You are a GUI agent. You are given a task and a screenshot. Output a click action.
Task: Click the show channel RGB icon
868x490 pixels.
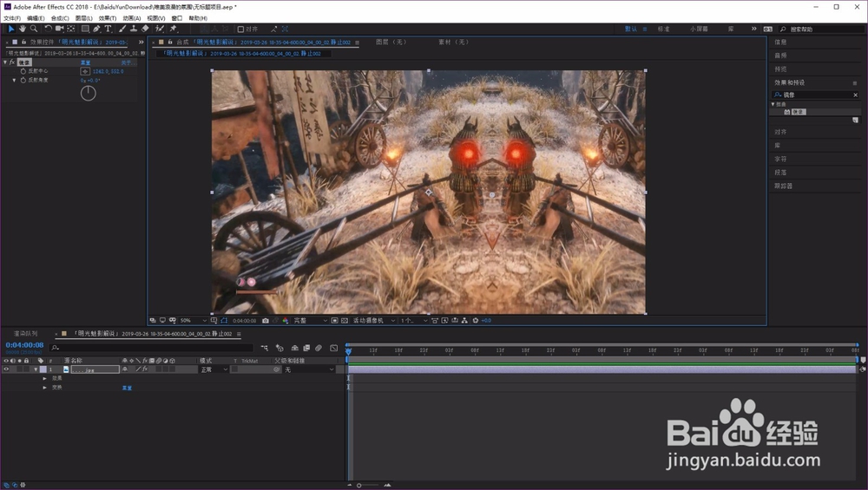(x=286, y=321)
